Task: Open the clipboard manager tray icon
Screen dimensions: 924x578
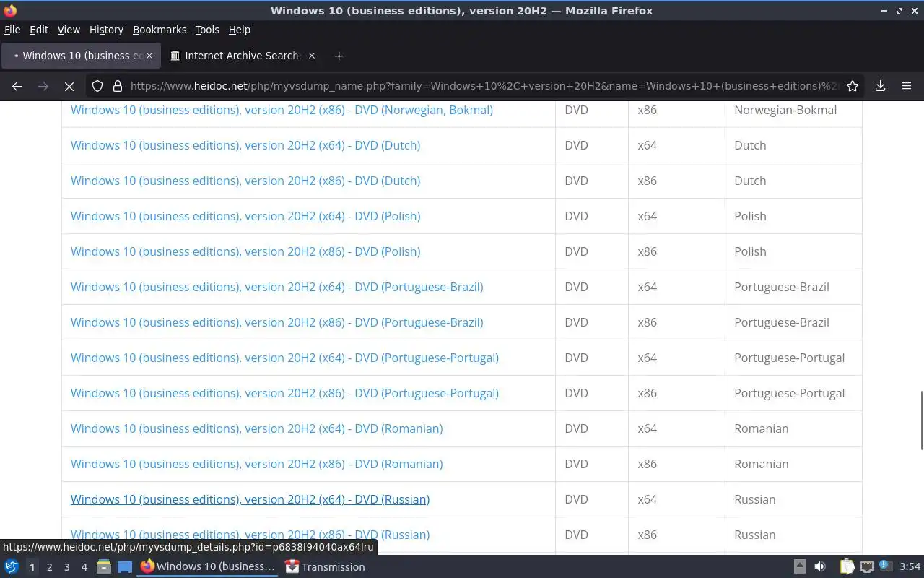Action: click(x=847, y=567)
